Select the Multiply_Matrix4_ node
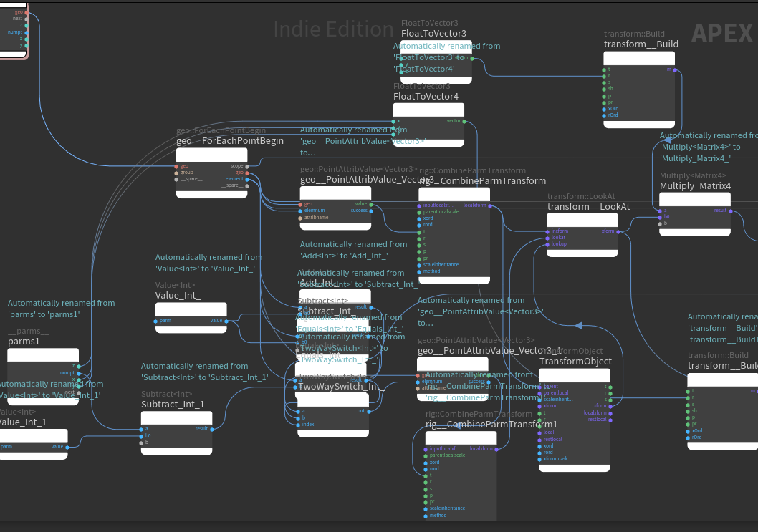 pyautogui.click(x=695, y=214)
